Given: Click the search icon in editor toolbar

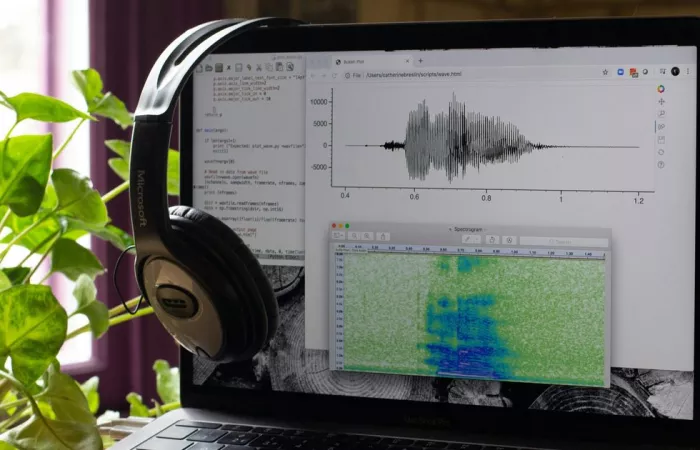Looking at the screenshot, I should 289,67.
